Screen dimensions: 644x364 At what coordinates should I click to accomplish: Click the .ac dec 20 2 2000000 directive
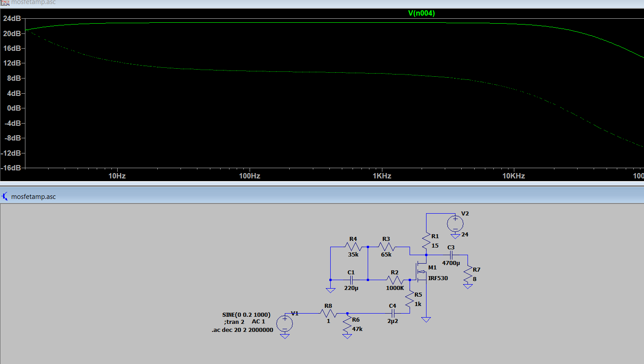point(242,331)
